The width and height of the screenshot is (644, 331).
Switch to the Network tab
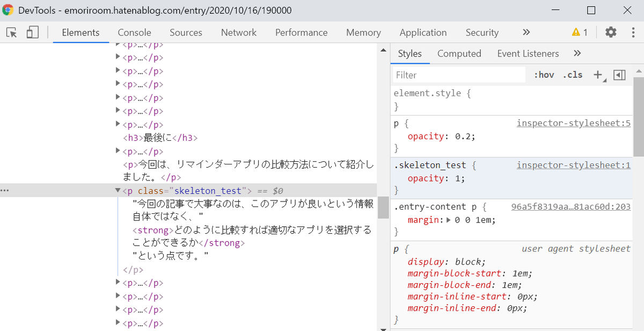pyautogui.click(x=239, y=32)
